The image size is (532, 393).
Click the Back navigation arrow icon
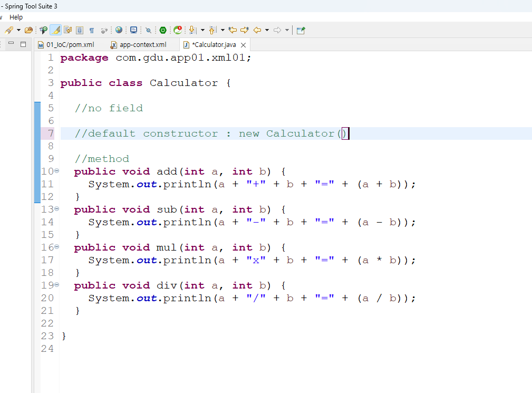257,30
